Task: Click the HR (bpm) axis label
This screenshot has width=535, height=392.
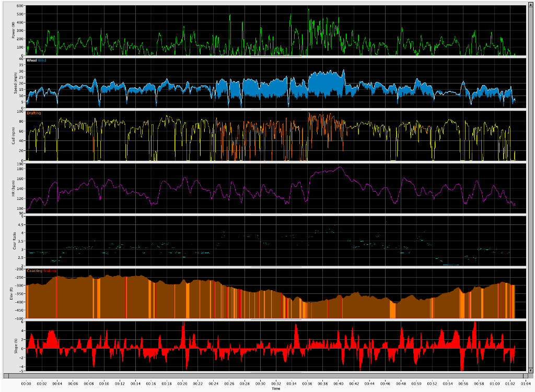Action: 14,188
